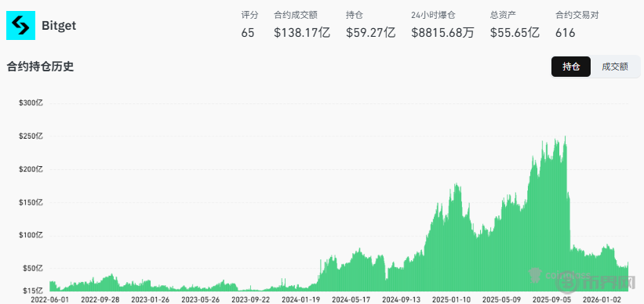The width and height of the screenshot is (644, 304).
Task: Select the 评分 value 65
Action: tap(248, 33)
